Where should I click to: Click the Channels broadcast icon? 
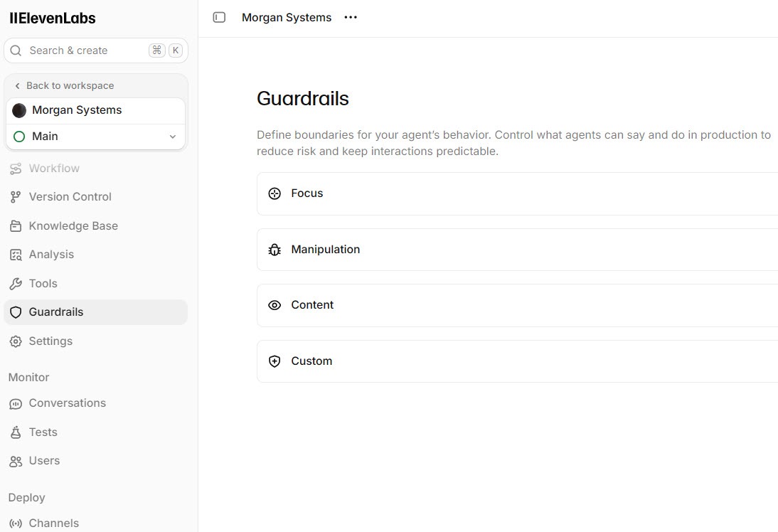pyautogui.click(x=16, y=523)
